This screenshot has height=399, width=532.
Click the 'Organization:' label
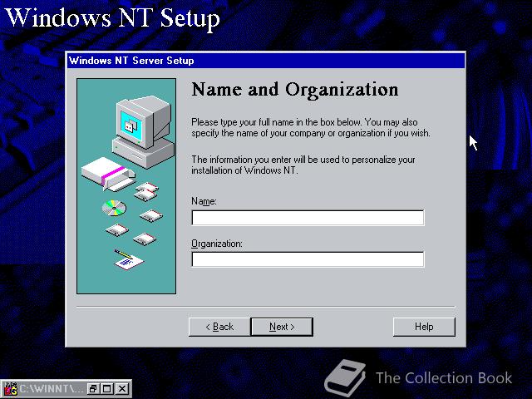[217, 244]
